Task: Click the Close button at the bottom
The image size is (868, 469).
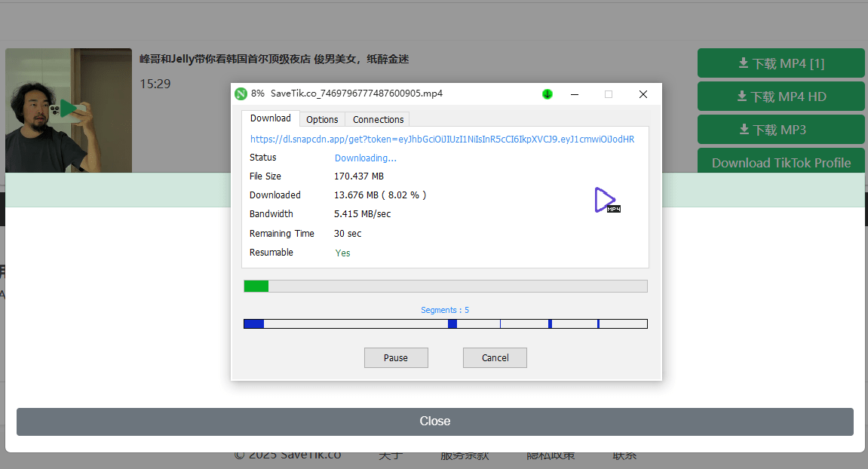Action: click(x=434, y=421)
